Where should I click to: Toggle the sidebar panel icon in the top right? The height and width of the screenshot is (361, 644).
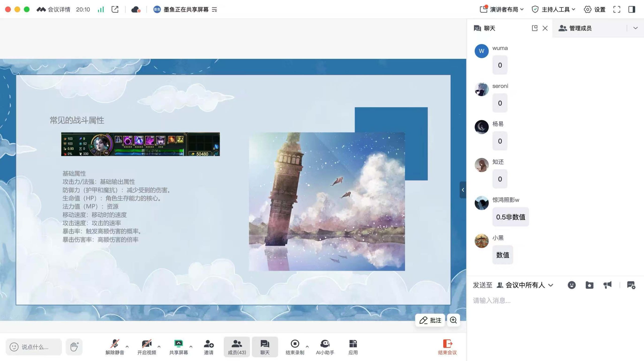[632, 10]
